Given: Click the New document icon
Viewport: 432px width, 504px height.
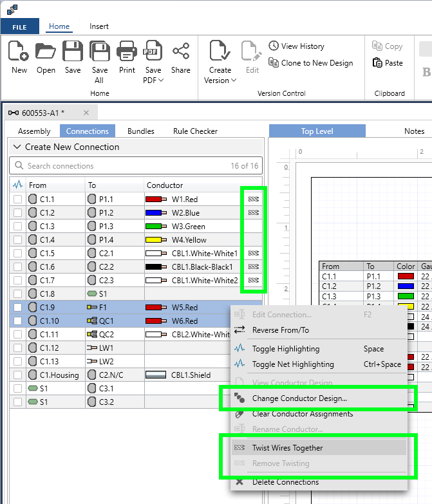Looking at the screenshot, I should pyautogui.click(x=19, y=51).
